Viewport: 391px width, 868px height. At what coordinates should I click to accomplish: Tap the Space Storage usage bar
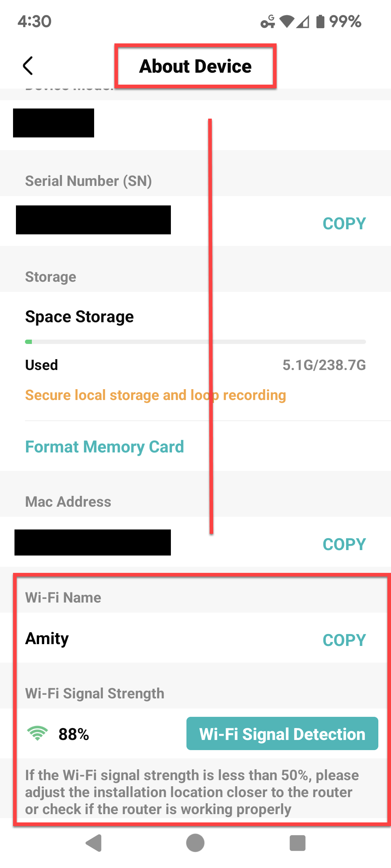click(x=195, y=342)
